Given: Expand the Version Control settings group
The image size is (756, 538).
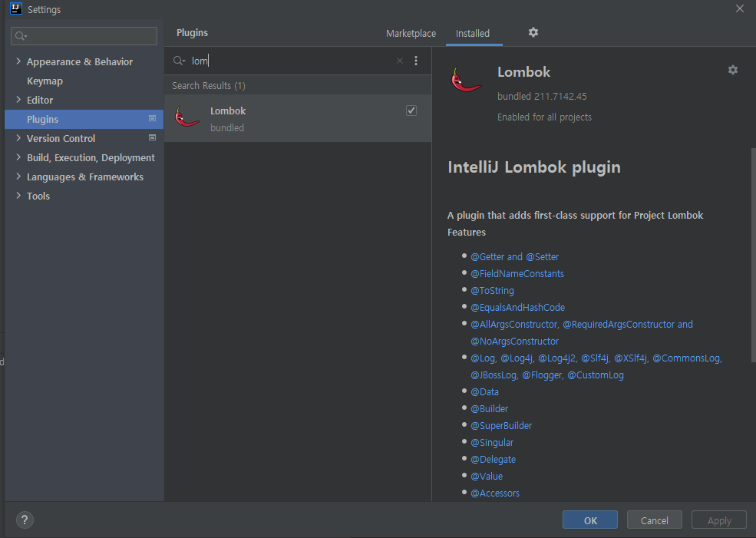Looking at the screenshot, I should [x=18, y=138].
